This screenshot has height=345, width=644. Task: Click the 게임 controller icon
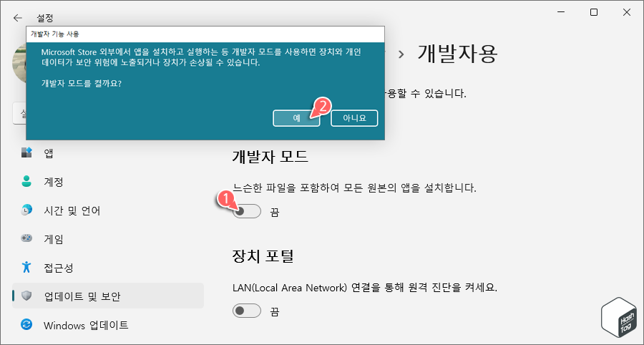tap(26, 238)
